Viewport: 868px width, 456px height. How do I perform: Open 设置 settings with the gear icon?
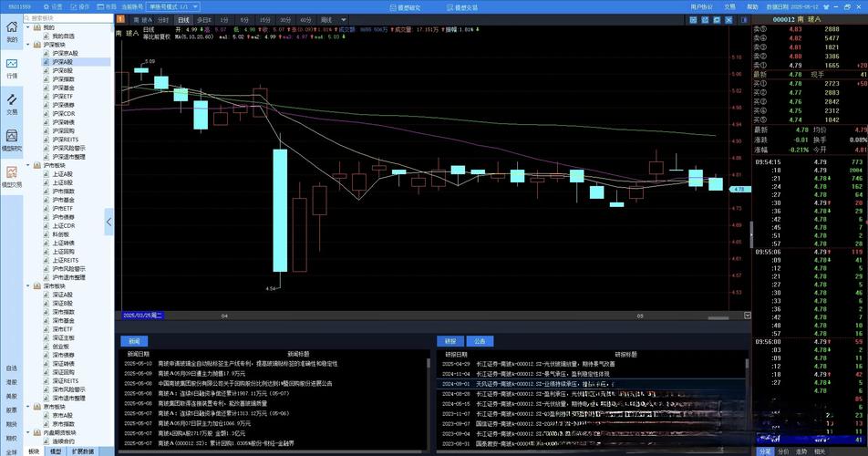coord(53,7)
